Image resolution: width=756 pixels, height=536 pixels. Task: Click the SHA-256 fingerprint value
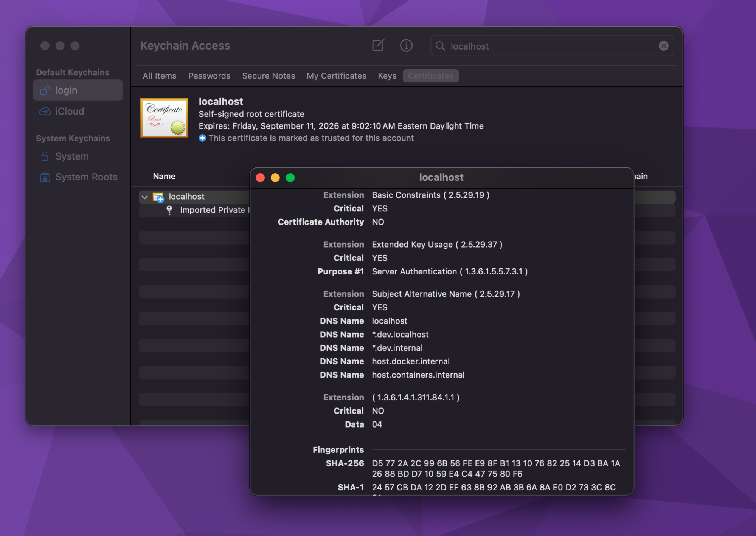496,468
